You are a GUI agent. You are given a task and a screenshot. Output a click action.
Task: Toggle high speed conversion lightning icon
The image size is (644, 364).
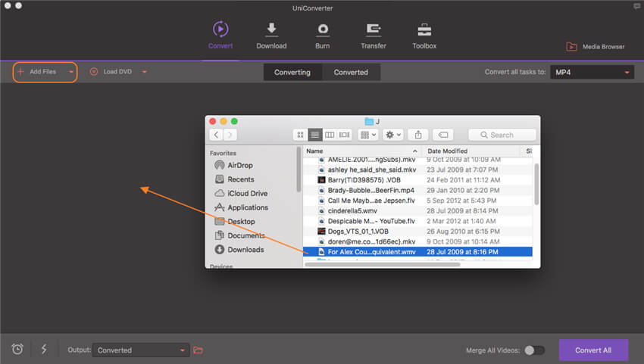(44, 349)
